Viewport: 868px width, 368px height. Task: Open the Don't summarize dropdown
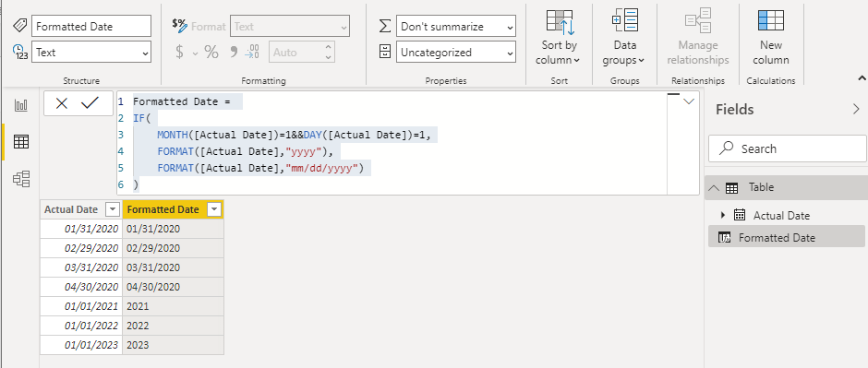point(456,27)
